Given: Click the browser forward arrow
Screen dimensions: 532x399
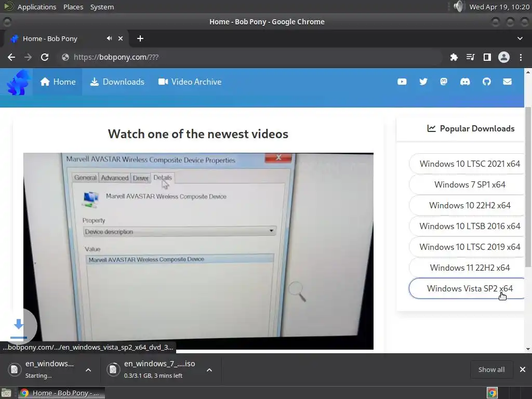Looking at the screenshot, I should tap(28, 57).
